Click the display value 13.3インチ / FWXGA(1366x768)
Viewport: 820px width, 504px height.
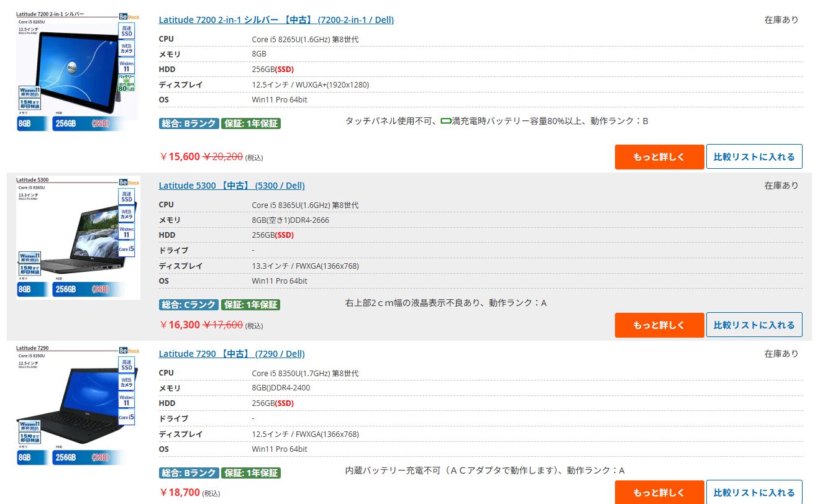(x=305, y=266)
